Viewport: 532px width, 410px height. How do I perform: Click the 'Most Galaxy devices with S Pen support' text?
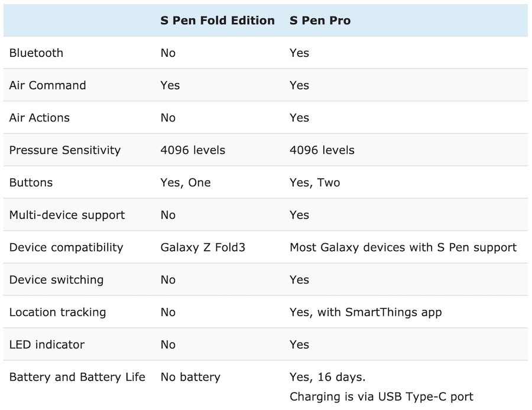(x=403, y=247)
